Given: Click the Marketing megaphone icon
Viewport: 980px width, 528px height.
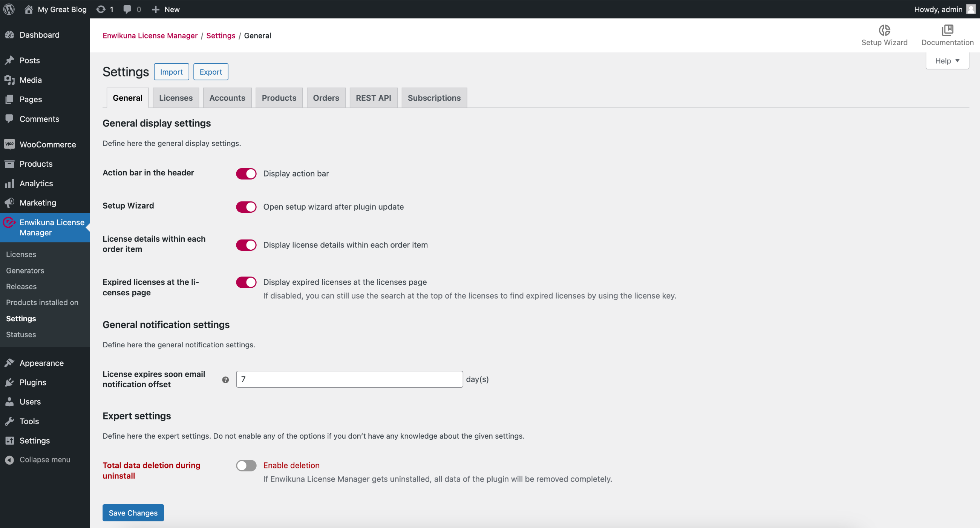Looking at the screenshot, I should [9, 203].
